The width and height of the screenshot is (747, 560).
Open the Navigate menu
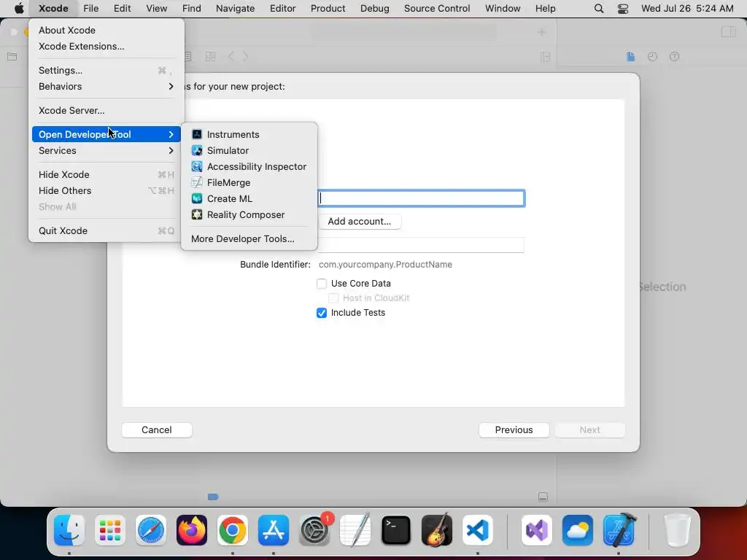(x=236, y=9)
